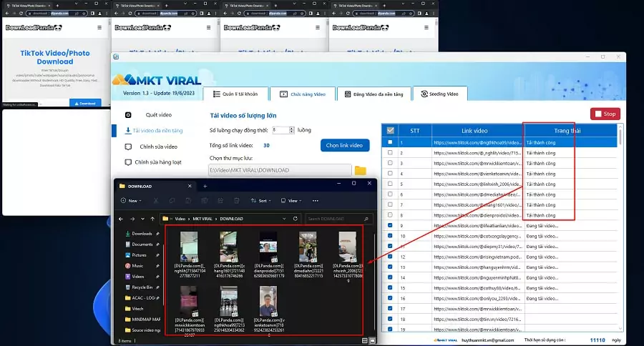
Task: Click the Explorer Rename icon
Action: (x=205, y=201)
